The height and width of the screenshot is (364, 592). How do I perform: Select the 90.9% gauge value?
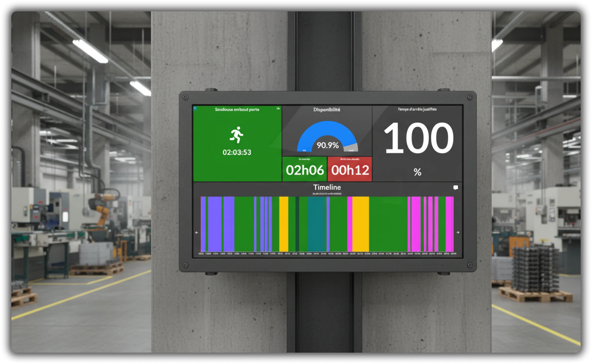[x=328, y=145]
